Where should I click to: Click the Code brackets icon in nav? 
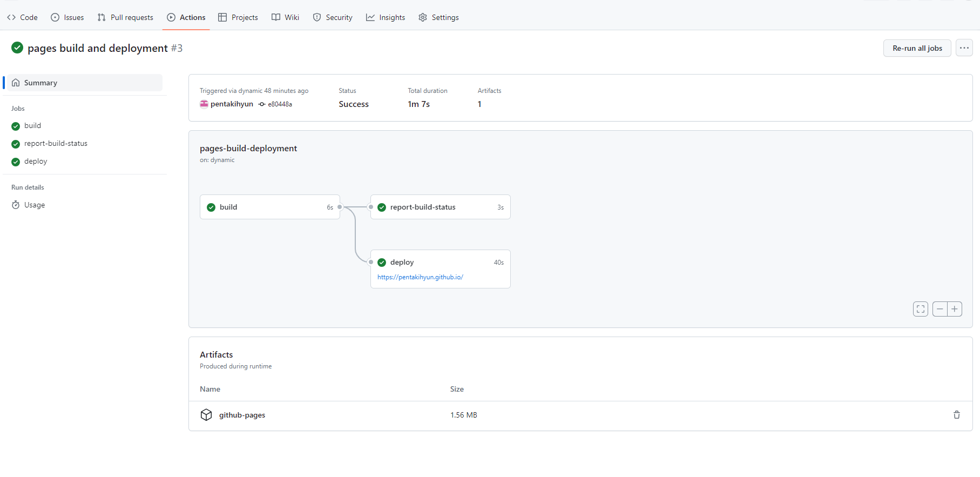click(x=11, y=17)
